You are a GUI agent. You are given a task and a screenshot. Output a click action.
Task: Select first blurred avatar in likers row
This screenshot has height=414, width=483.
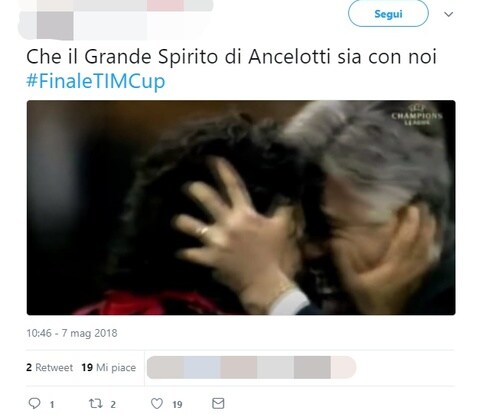click(x=165, y=367)
